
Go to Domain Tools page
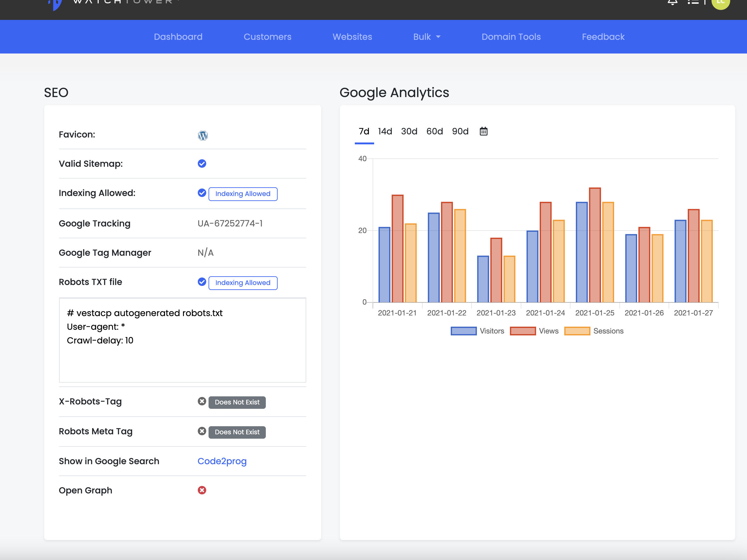[511, 37]
